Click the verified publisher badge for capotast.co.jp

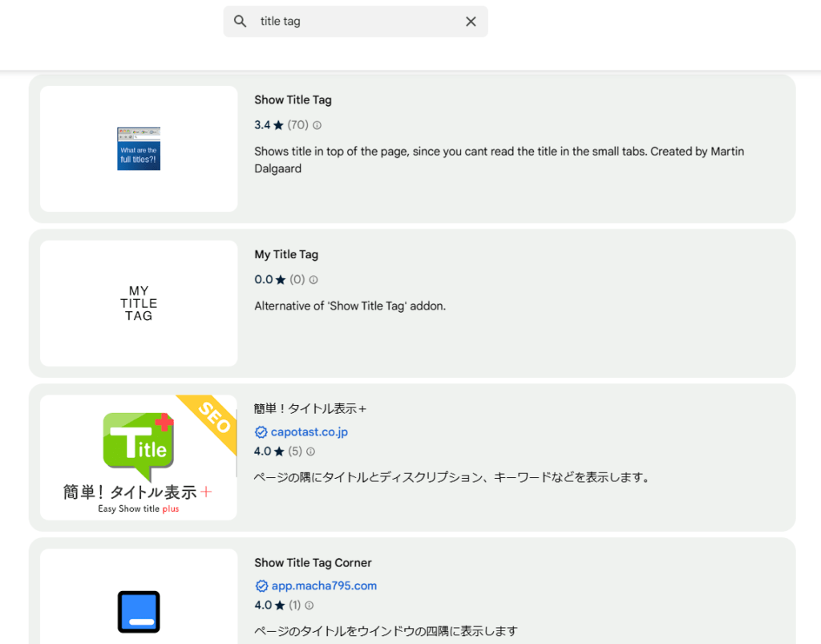click(x=261, y=431)
